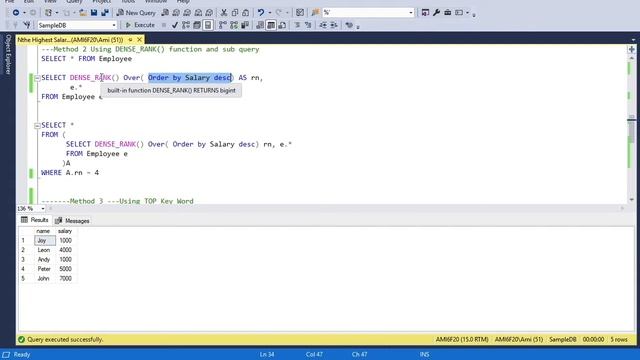Click the editor scroll down arrow
640x360 pixels.
point(631,200)
